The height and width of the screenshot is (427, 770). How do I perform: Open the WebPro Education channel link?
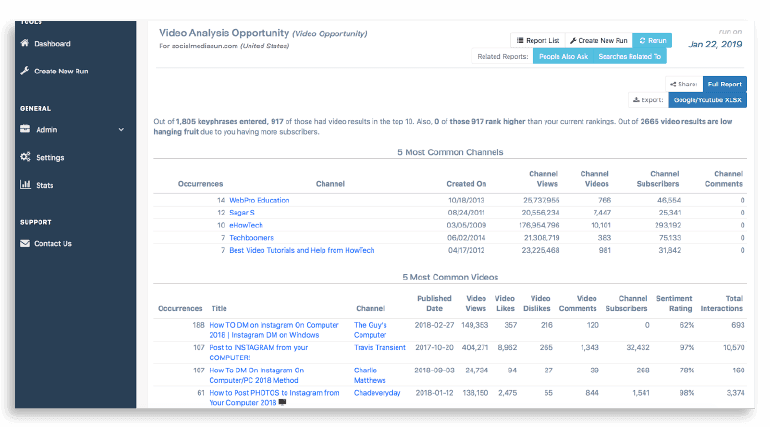259,200
